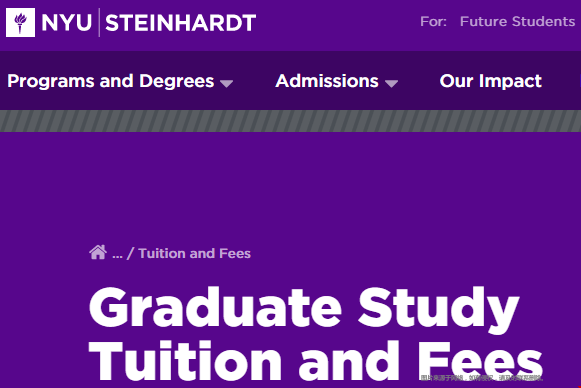Open the Our Impact menu item
581x388 pixels.
click(x=491, y=81)
